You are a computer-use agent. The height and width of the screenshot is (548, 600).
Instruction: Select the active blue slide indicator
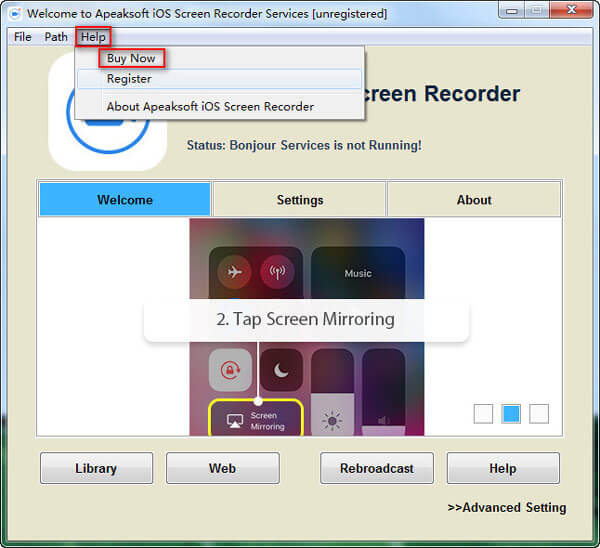click(511, 414)
